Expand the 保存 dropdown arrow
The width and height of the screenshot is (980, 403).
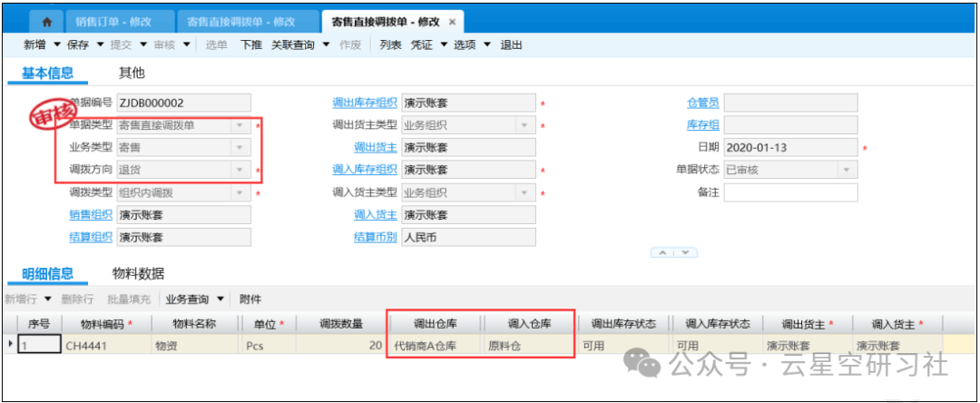(99, 44)
